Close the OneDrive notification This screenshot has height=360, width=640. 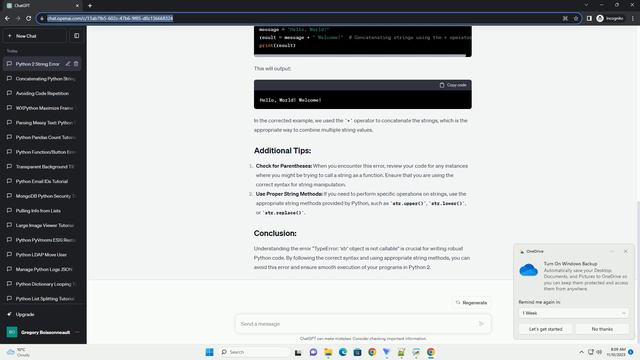[x=626, y=251]
